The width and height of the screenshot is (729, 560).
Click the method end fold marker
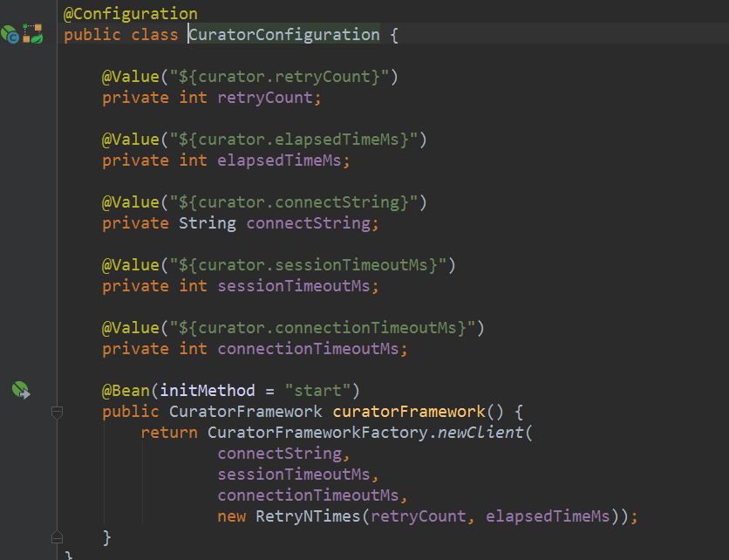pyautogui.click(x=57, y=537)
